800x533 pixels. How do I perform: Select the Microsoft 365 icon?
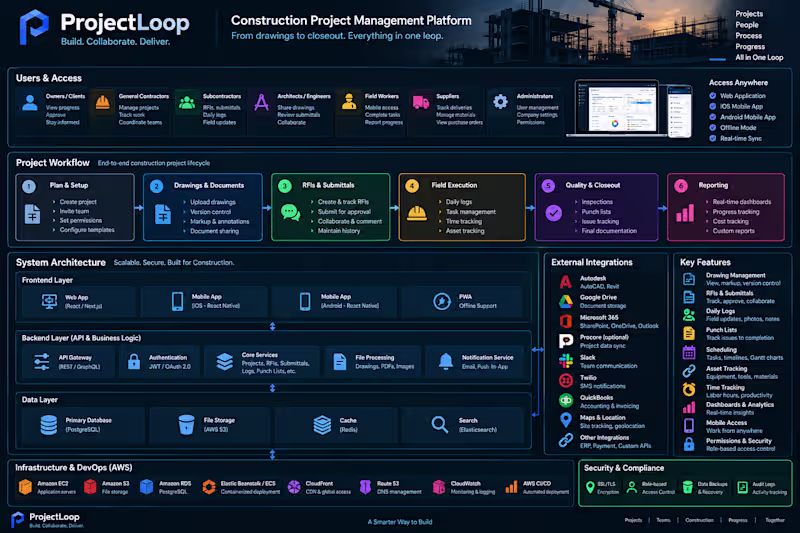[566, 321]
